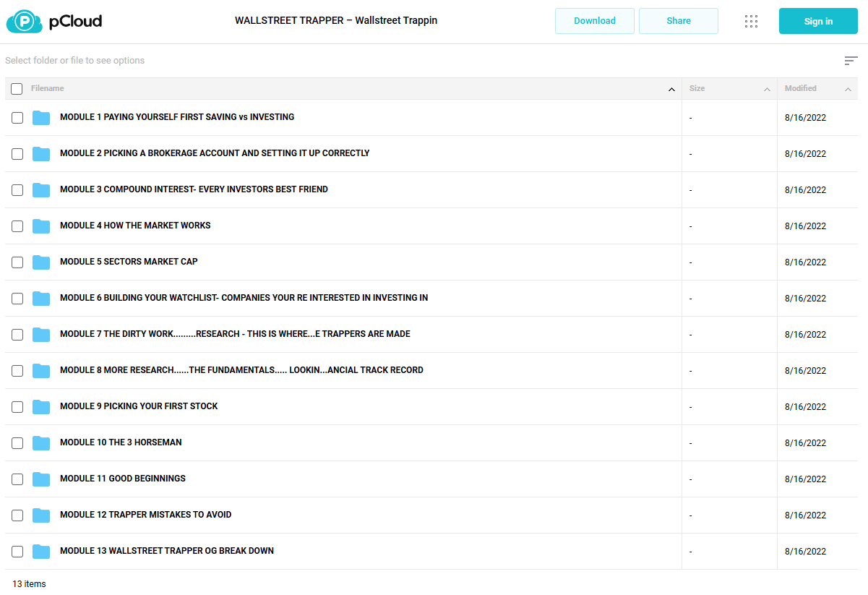
Task: Check the box for MODULE 5 folder
Action: pyautogui.click(x=17, y=262)
